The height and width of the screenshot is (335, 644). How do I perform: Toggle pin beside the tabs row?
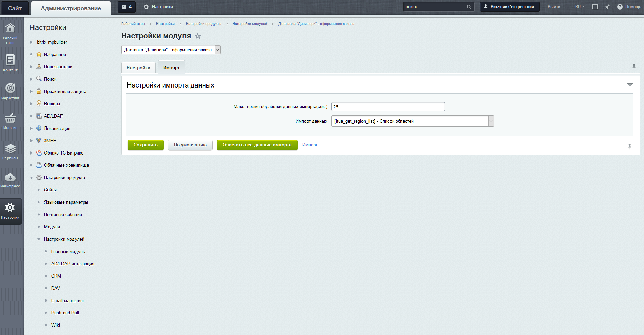(634, 67)
